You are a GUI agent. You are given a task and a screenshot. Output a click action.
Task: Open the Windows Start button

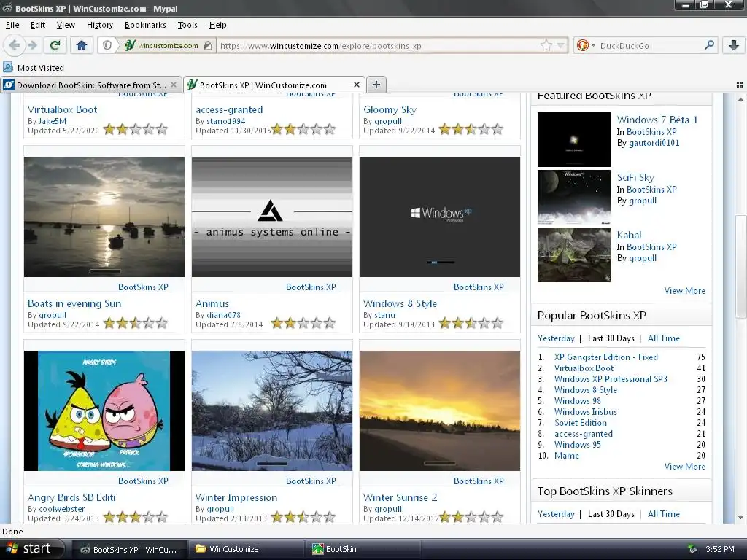click(x=32, y=548)
